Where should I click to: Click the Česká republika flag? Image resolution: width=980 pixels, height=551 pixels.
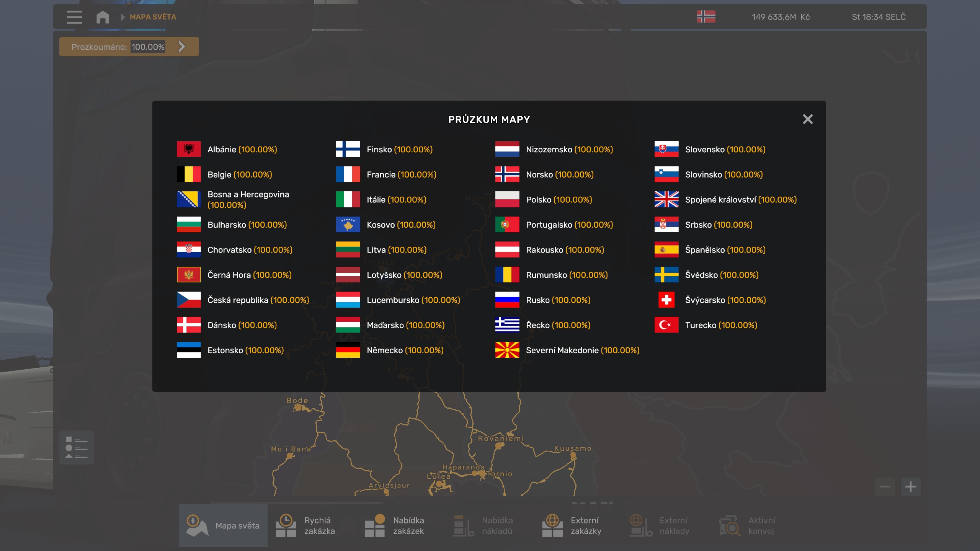(189, 300)
